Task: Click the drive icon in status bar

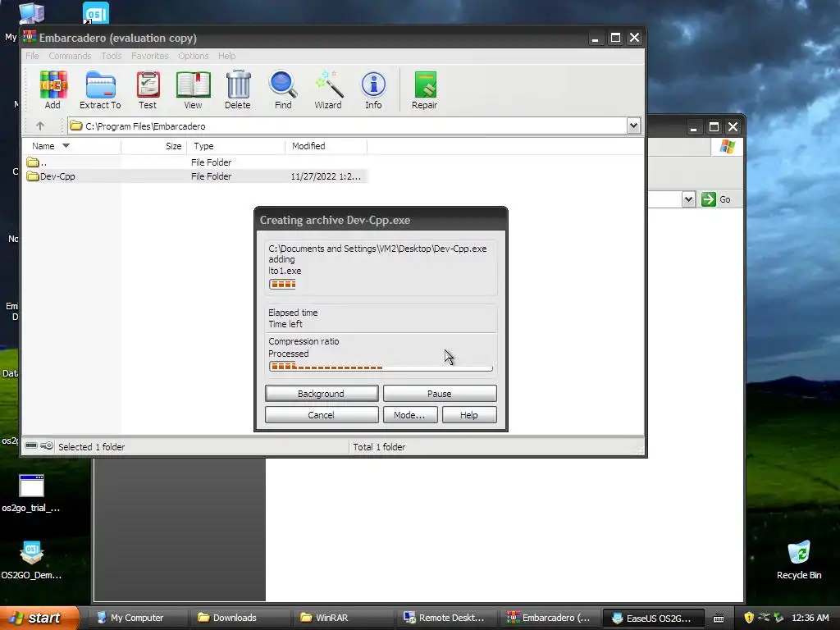Action: [31, 445]
